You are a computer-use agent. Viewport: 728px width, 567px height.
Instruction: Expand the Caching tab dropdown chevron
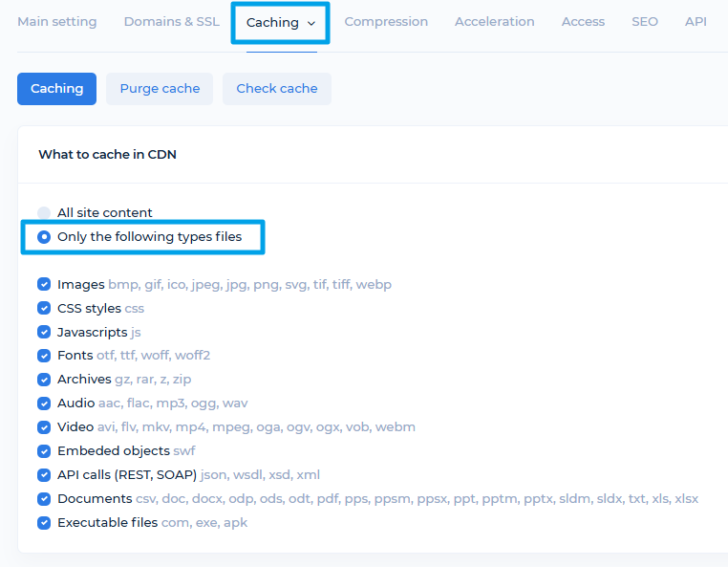(311, 23)
